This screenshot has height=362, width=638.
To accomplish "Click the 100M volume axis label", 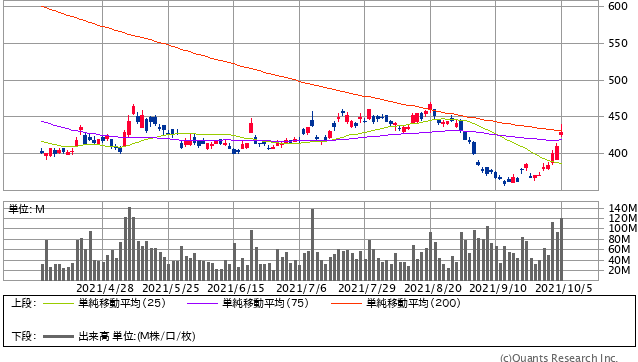I will click(623, 229).
